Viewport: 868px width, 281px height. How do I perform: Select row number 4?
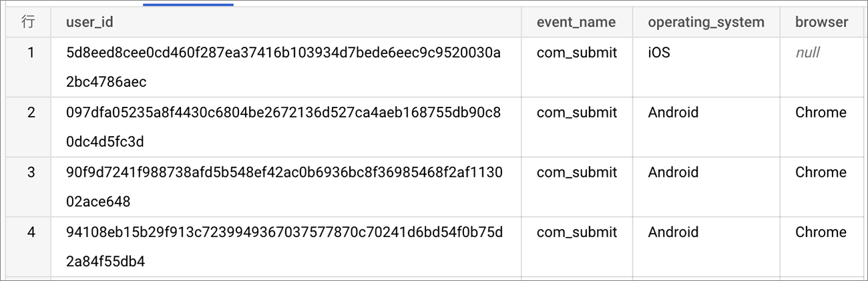(x=31, y=232)
